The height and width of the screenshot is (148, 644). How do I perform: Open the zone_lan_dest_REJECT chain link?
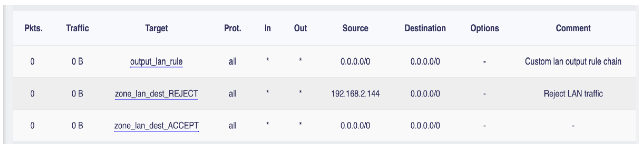(156, 94)
